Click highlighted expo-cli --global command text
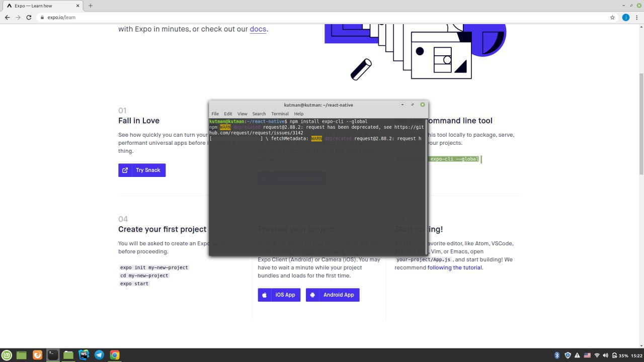 [454, 159]
